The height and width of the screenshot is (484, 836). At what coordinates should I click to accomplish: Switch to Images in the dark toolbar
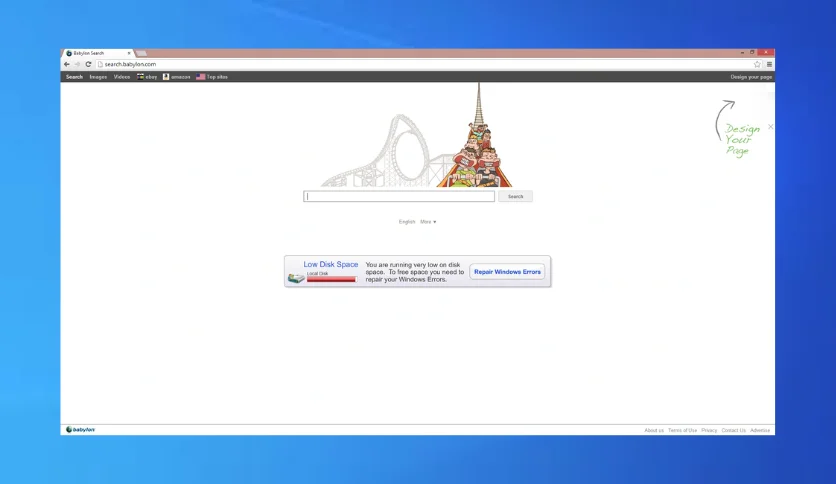[x=98, y=77]
